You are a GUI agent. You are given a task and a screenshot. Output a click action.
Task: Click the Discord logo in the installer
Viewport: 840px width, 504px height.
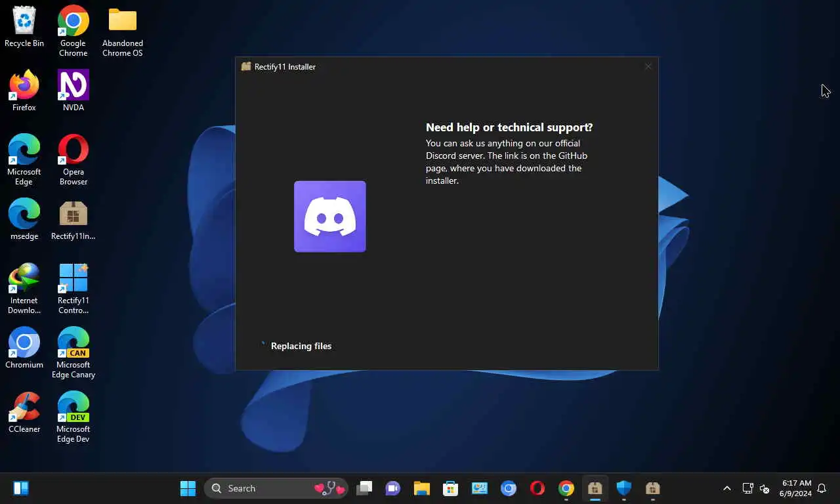pos(330,217)
